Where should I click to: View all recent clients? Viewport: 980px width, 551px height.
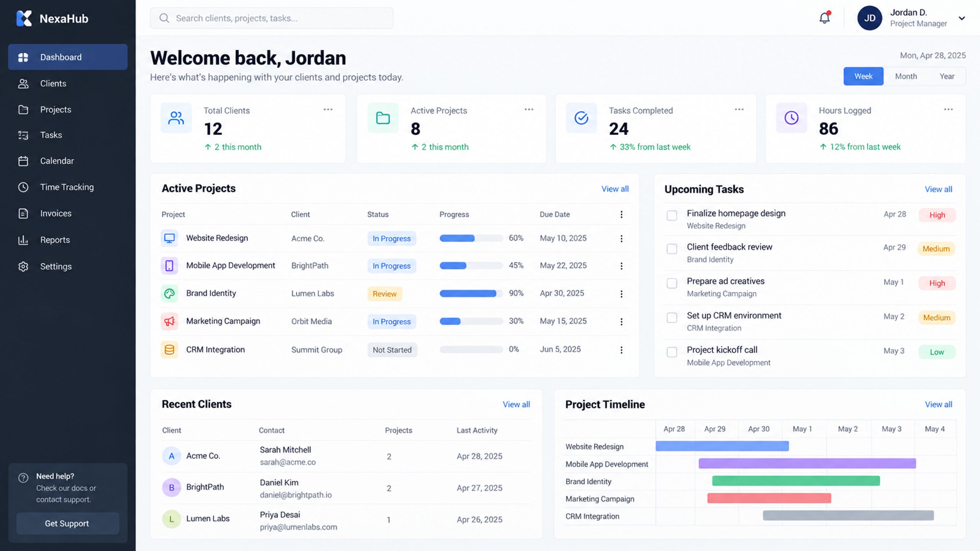point(516,404)
